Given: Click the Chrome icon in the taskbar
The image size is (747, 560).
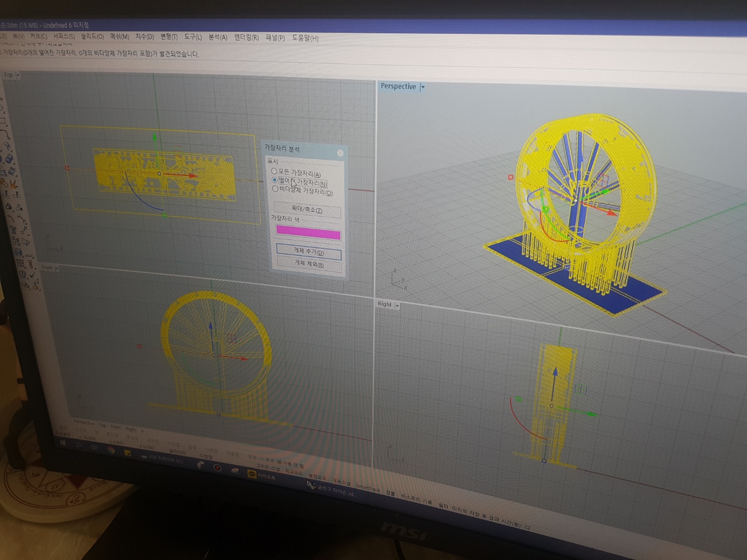Looking at the screenshot, I should click(x=111, y=450).
